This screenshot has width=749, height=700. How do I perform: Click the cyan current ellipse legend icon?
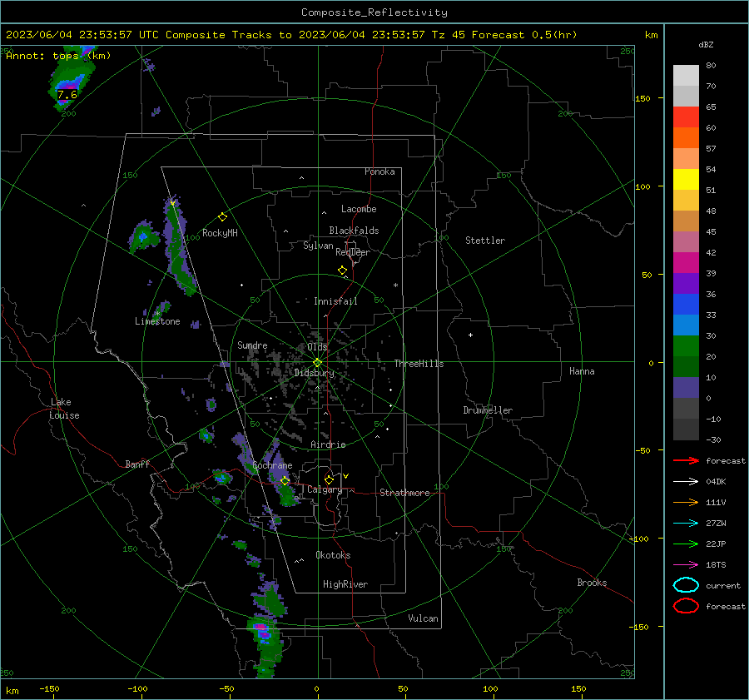pos(686,585)
